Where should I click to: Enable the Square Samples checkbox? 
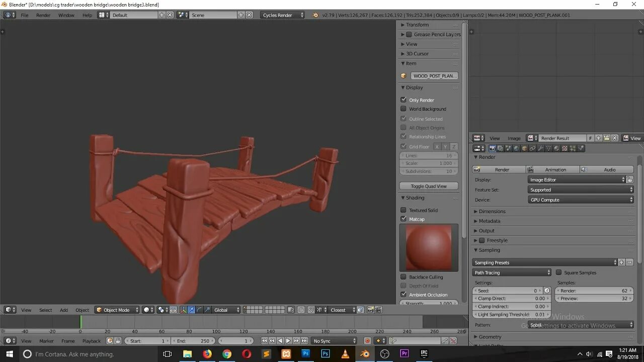pos(559,273)
